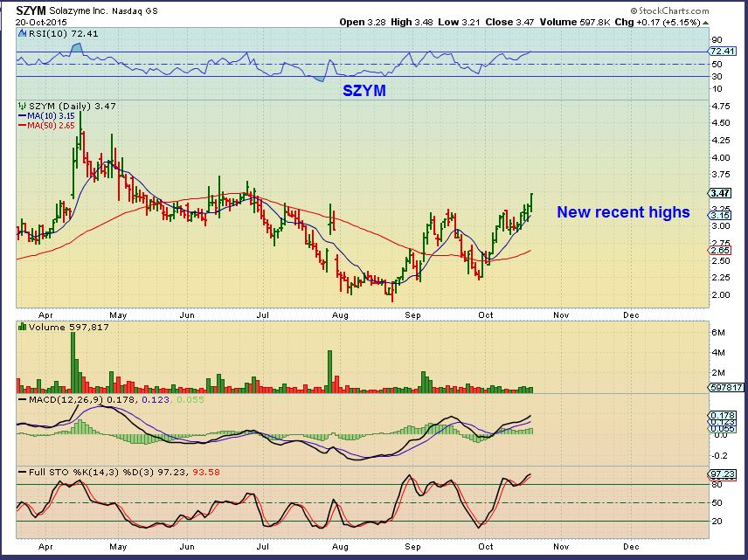Click the red MA(50) line marker
This screenshot has width=748, height=560.
coord(22,125)
